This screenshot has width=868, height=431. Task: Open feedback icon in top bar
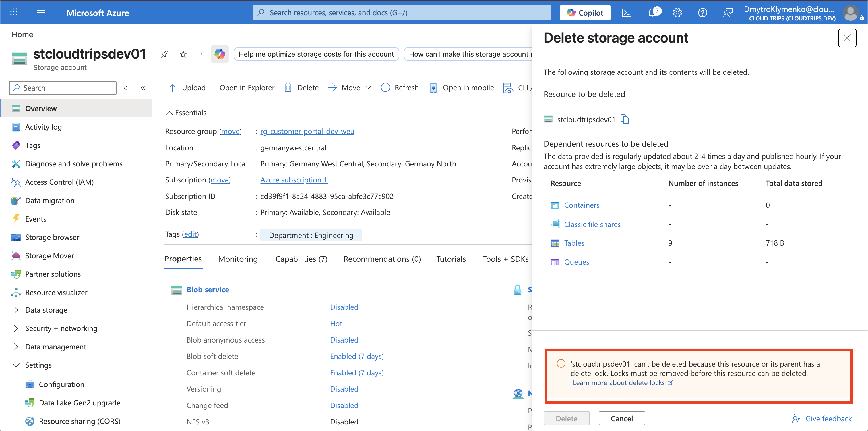pyautogui.click(x=728, y=13)
